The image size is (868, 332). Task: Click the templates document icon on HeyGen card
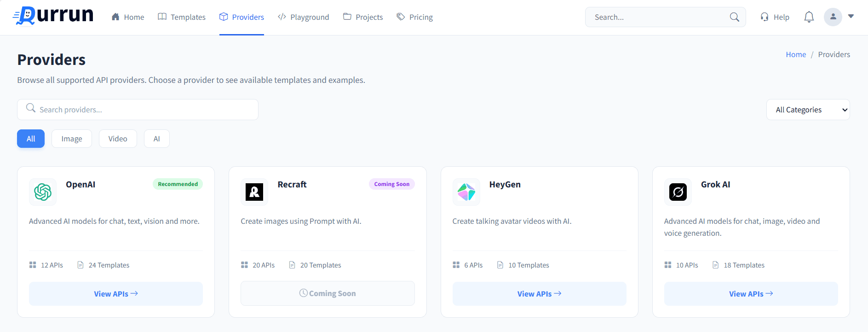click(x=500, y=265)
